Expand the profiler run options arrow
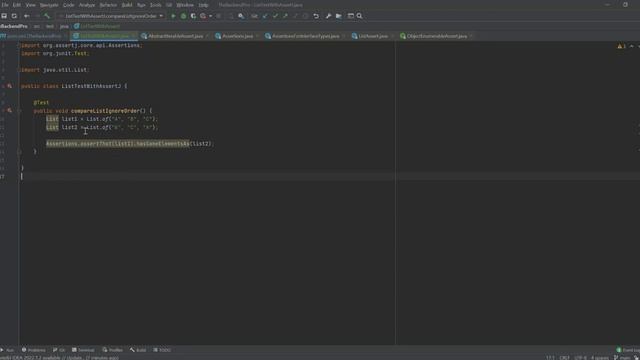640x360 pixels. [x=210, y=16]
